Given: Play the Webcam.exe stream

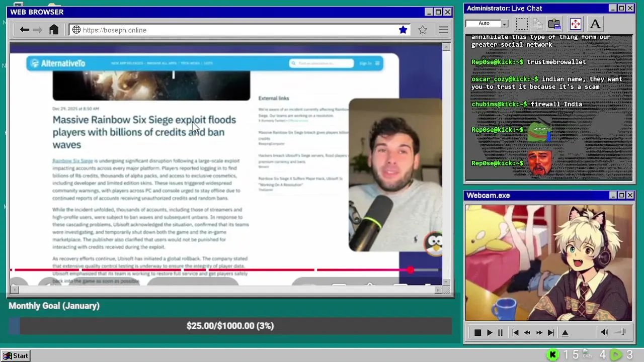Looking at the screenshot, I should pyautogui.click(x=489, y=332).
